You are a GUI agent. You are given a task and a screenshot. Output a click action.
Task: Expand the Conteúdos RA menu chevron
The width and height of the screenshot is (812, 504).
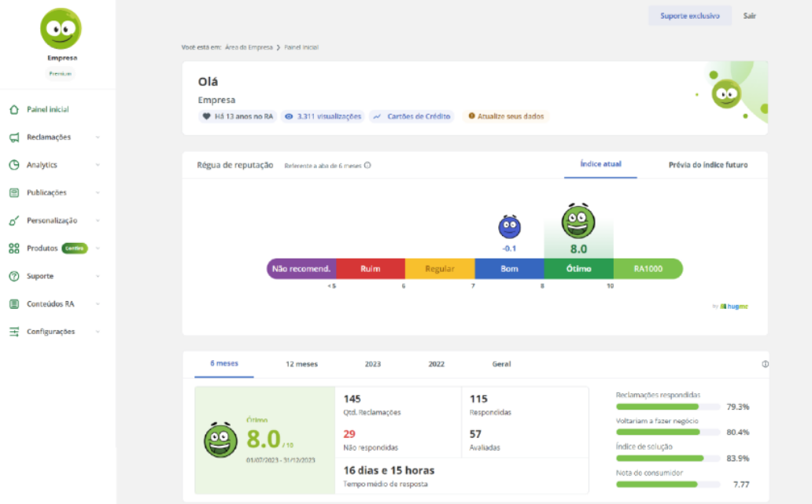(x=98, y=304)
